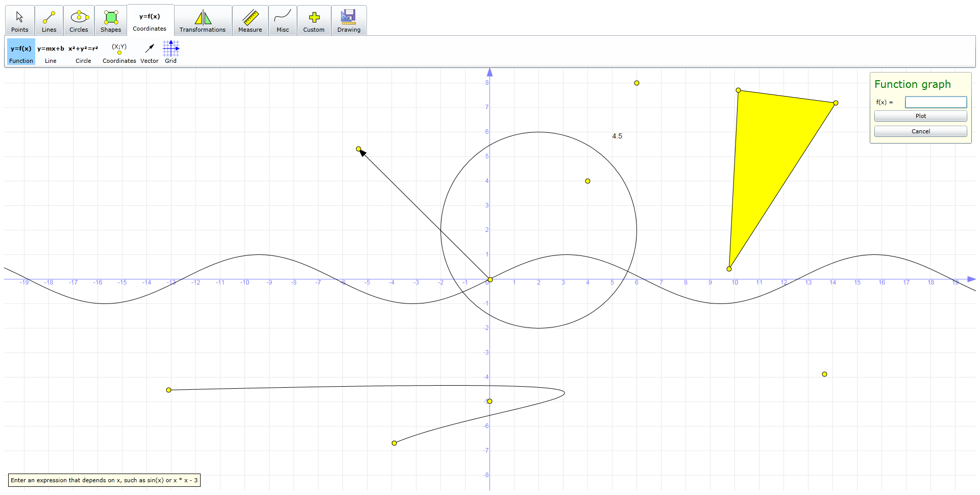This screenshot has width=980, height=495.
Task: Click the isolated yellow point near (14,-4)
Action: (x=824, y=374)
